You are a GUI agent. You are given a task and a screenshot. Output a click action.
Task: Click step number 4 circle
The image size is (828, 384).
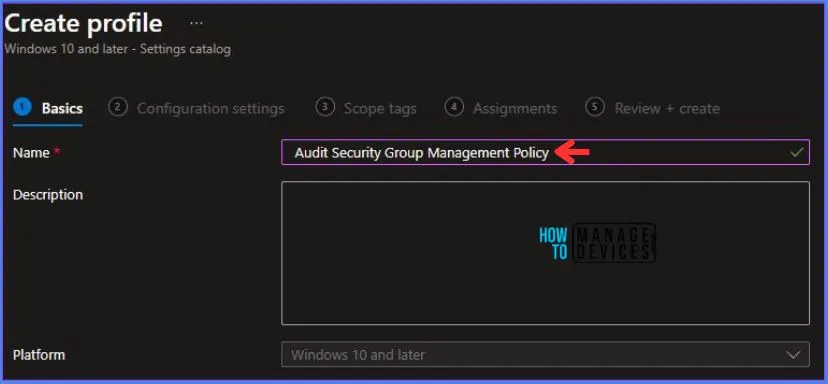[x=454, y=107]
